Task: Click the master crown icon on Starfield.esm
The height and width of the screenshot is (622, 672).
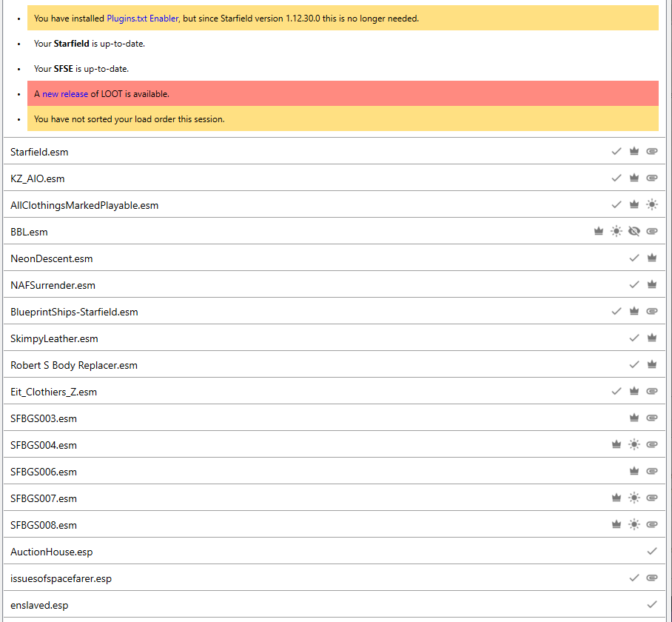Action: (634, 152)
